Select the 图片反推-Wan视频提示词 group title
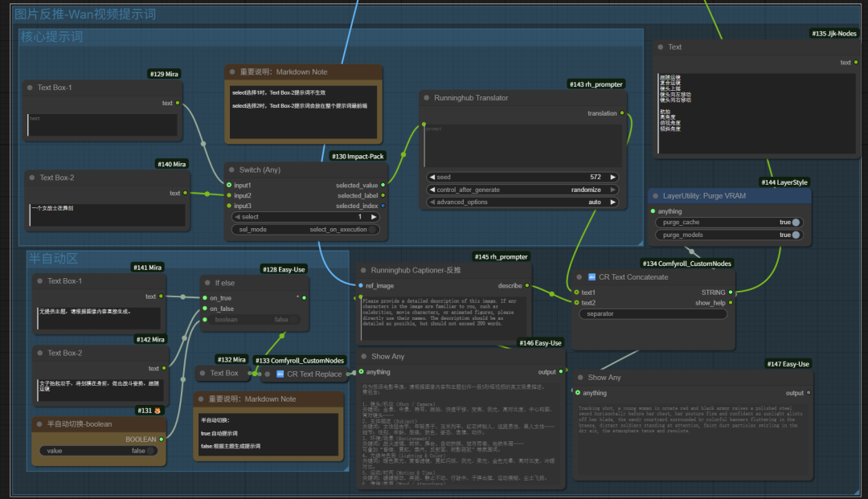The image size is (868, 499). coord(85,14)
